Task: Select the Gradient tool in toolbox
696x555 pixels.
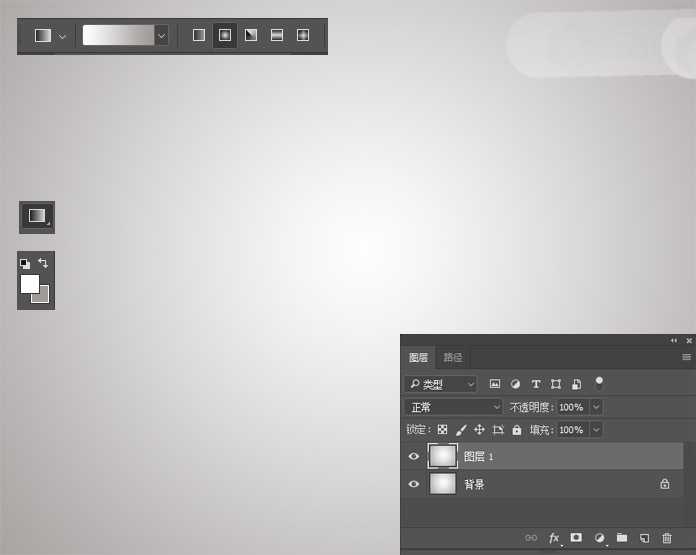Action: (x=37, y=217)
